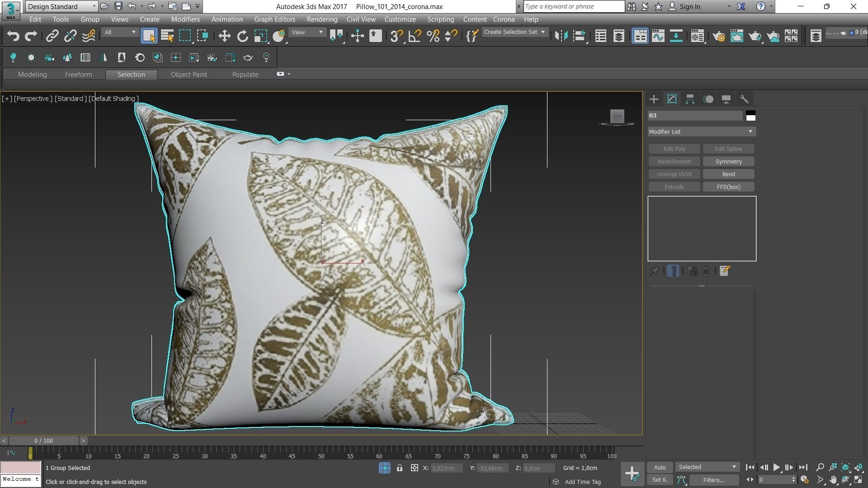Viewport: 868px width, 488px height.
Task: Switch to Motion command panel
Action: pyautogui.click(x=708, y=99)
